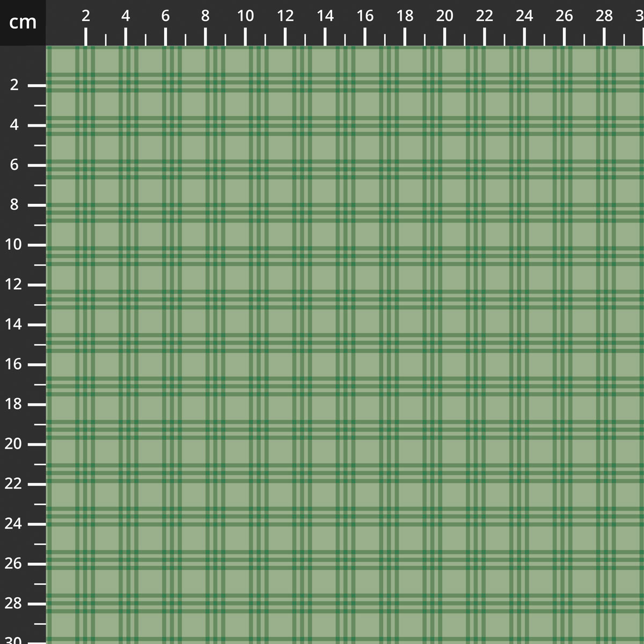Click the 10 mark on top ruler

click(x=245, y=37)
